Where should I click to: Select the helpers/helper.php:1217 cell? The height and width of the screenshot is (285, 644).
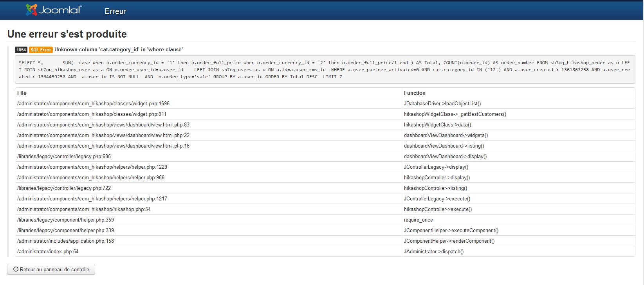tap(208, 198)
